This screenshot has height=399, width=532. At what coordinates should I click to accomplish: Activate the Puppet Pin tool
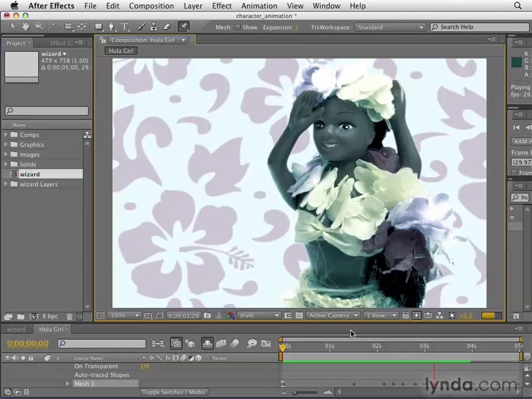pos(183,27)
